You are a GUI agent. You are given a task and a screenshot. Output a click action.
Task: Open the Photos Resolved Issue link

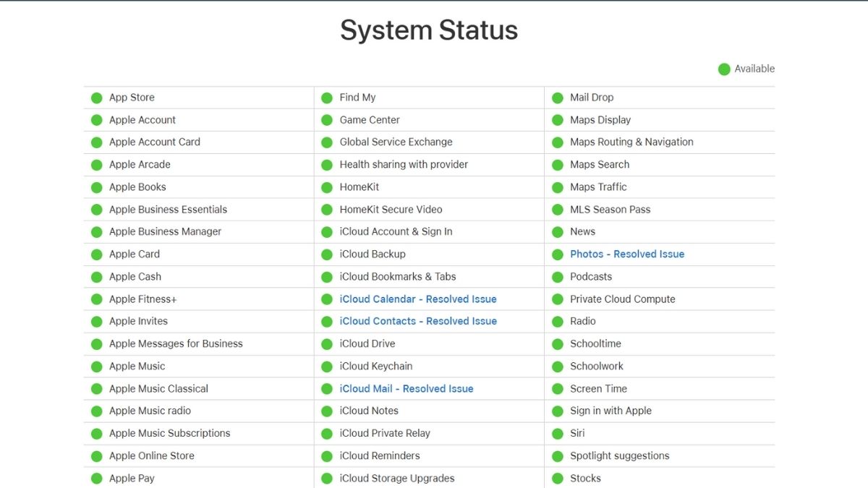(627, 254)
